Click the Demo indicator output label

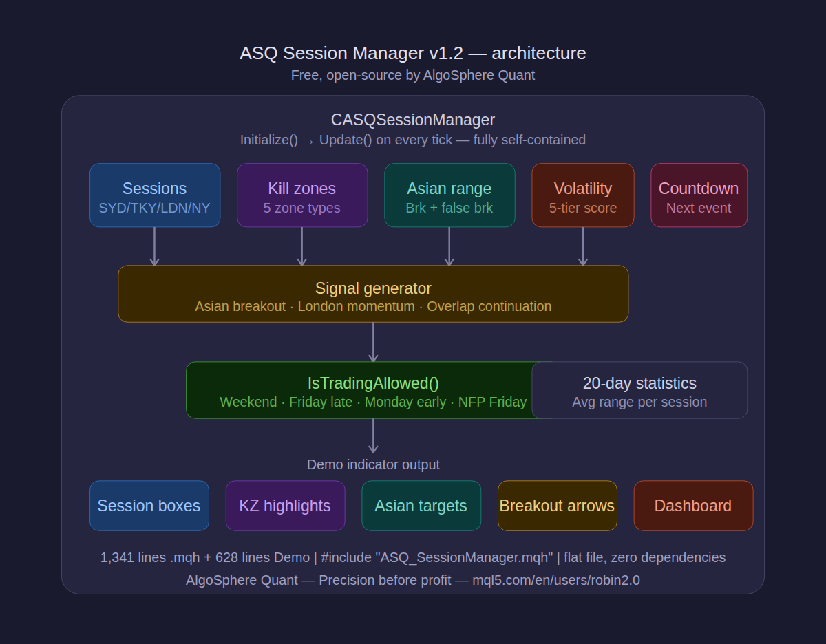coord(373,464)
